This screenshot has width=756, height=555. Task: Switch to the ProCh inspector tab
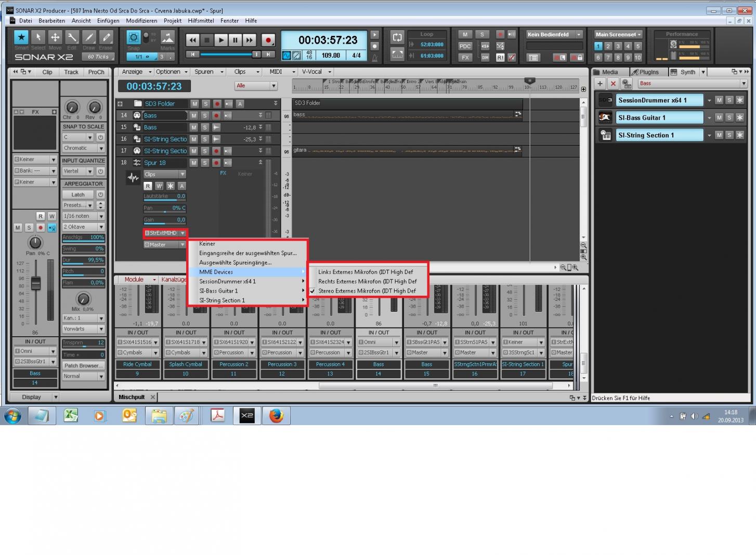click(96, 72)
